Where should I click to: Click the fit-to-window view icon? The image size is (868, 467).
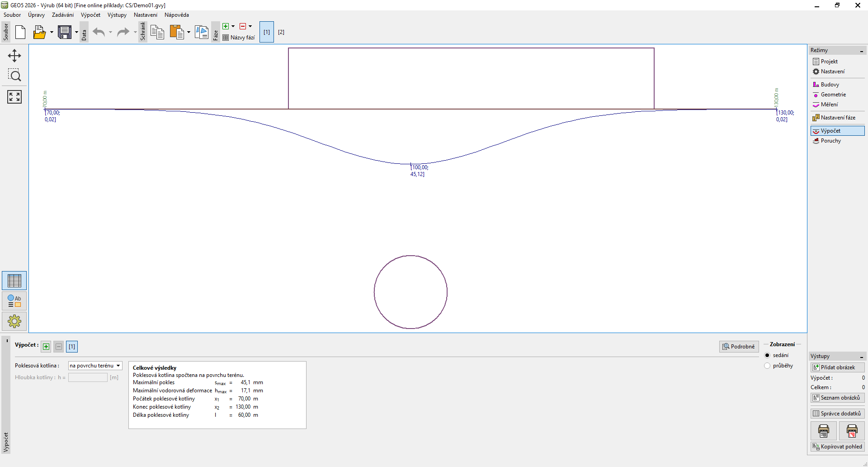click(14, 96)
